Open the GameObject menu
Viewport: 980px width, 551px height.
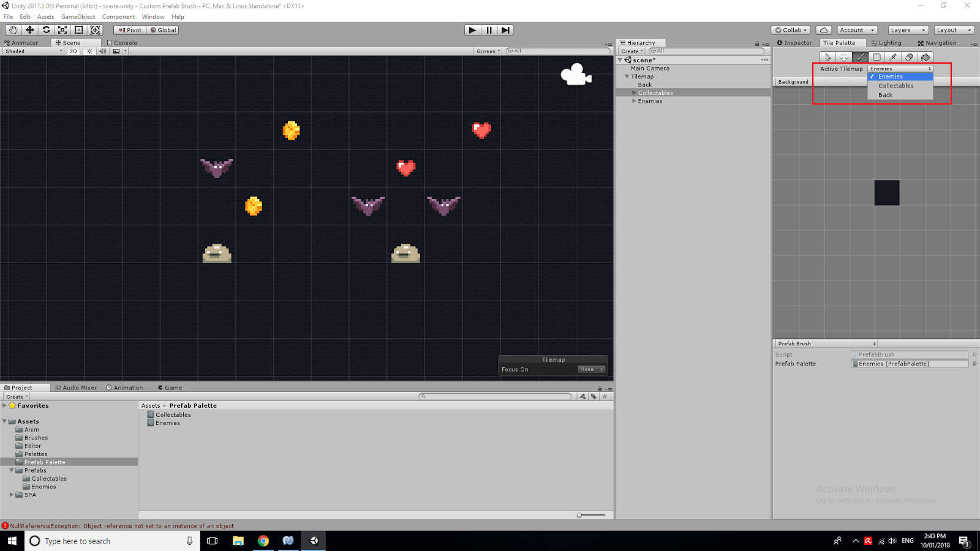point(78,17)
